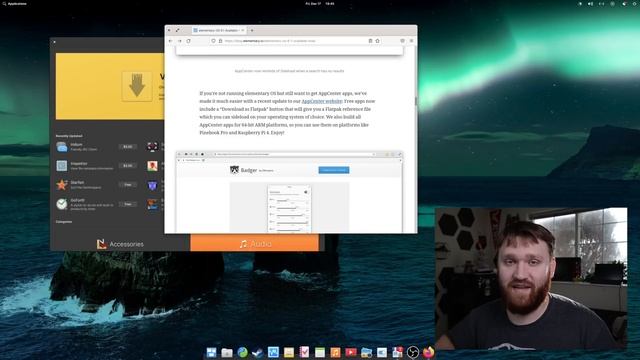
Task: Maximize the browser window with arrows icon
Action: [178, 30]
